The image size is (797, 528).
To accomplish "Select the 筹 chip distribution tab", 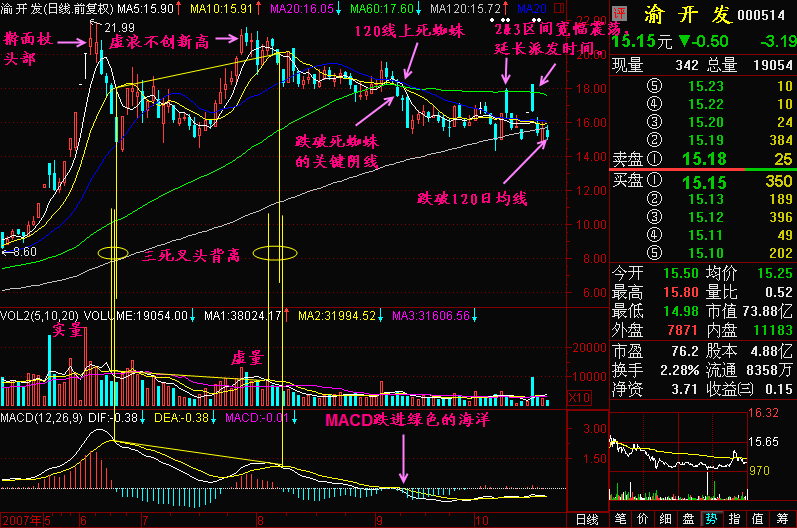I will pyautogui.click(x=780, y=519).
